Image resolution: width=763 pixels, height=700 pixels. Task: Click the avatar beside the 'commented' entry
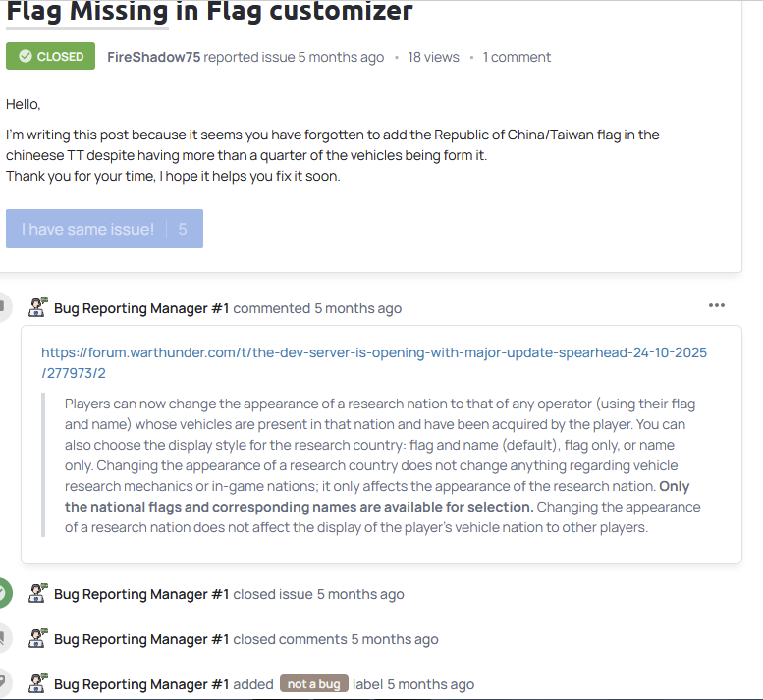38,307
